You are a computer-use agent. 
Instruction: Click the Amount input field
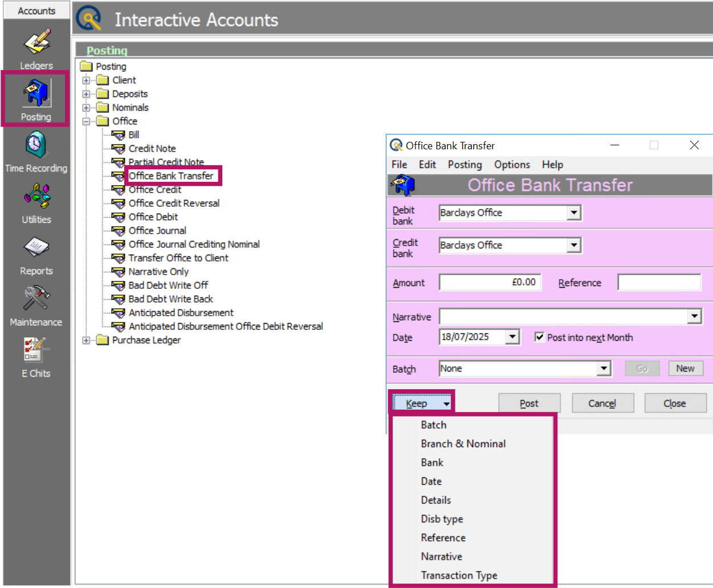(x=490, y=283)
